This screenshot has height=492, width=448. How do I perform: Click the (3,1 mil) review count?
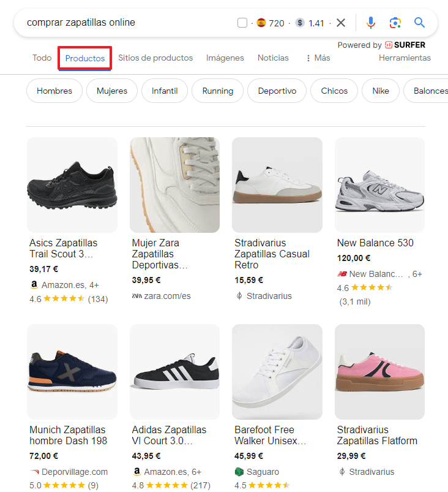(355, 301)
